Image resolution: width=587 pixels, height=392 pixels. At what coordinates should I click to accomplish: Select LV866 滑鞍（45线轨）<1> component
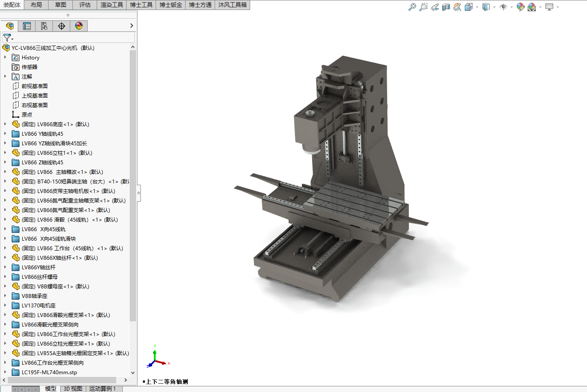70,220
